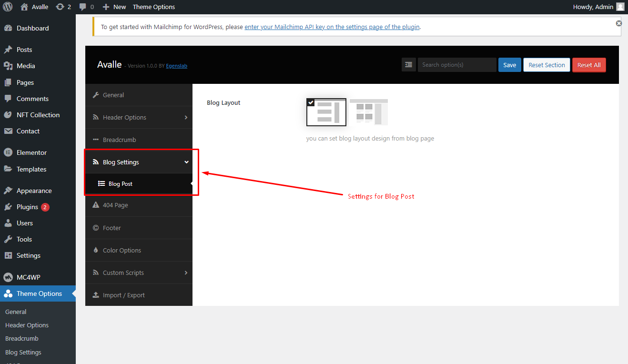Open the Avalle site home icon
The image size is (628, 364).
(x=24, y=7)
